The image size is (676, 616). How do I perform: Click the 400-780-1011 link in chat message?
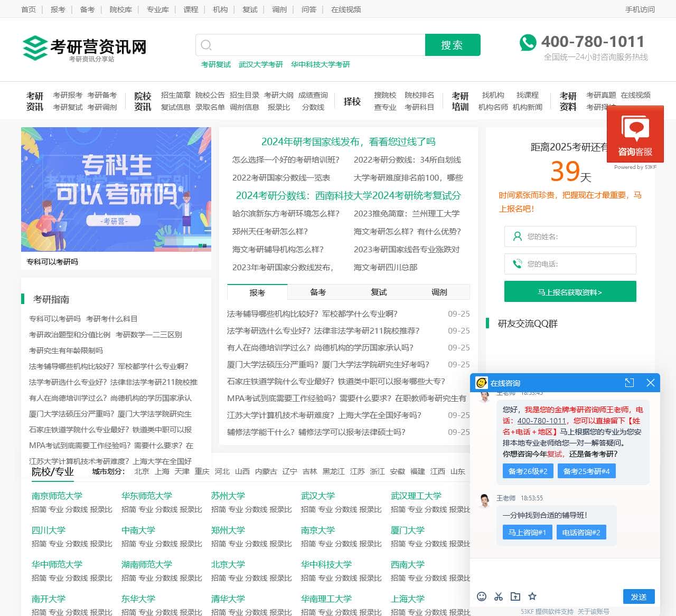(541, 421)
